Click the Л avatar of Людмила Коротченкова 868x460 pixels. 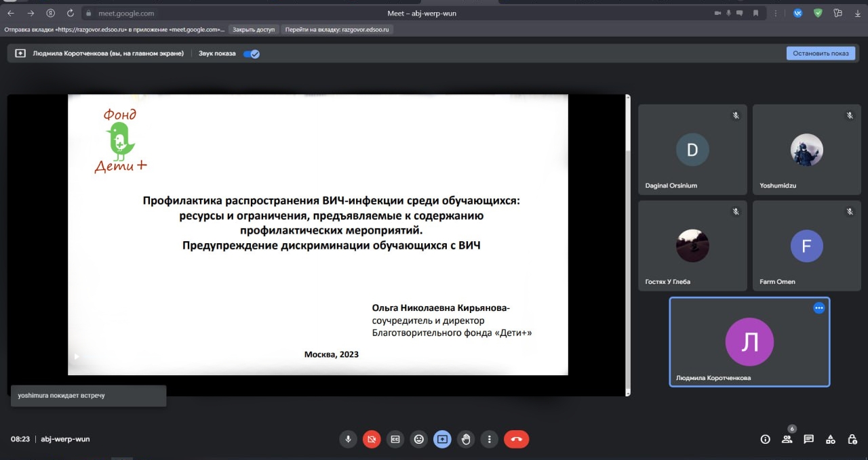[x=749, y=342]
